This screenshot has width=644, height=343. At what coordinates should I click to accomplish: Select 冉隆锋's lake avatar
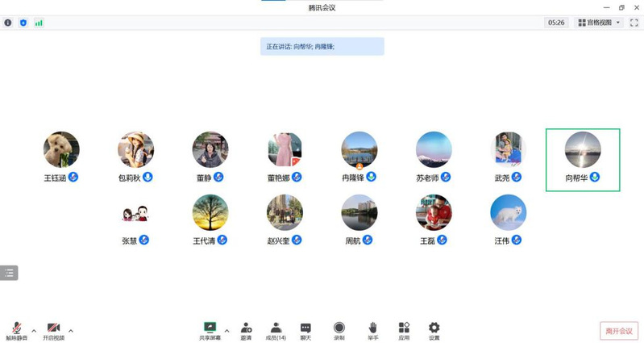coord(359,149)
